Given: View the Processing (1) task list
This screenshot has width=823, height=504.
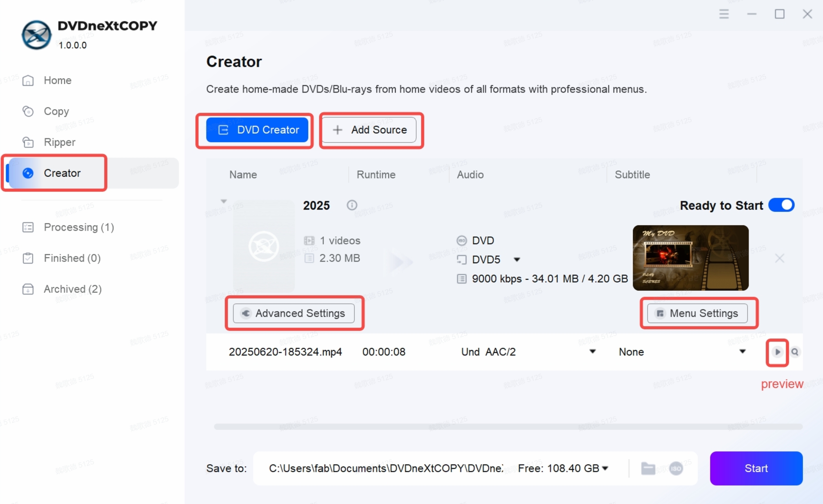Looking at the screenshot, I should (x=68, y=227).
